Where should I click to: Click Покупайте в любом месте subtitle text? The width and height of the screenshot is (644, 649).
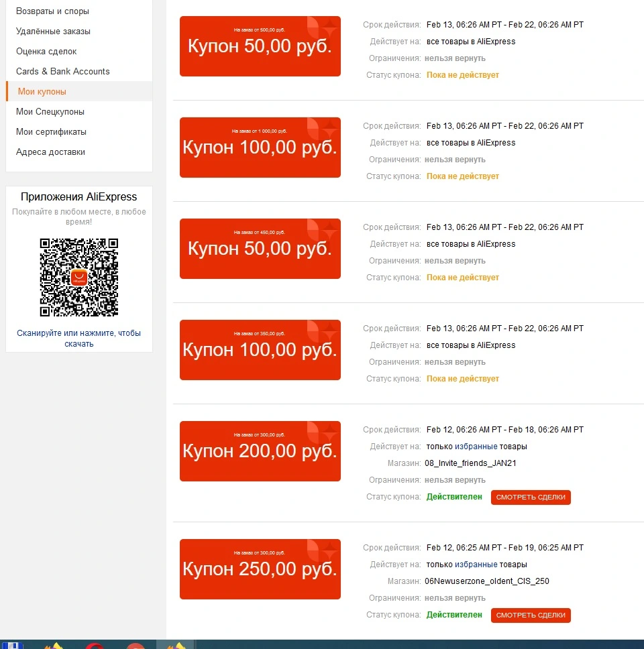tap(78, 217)
